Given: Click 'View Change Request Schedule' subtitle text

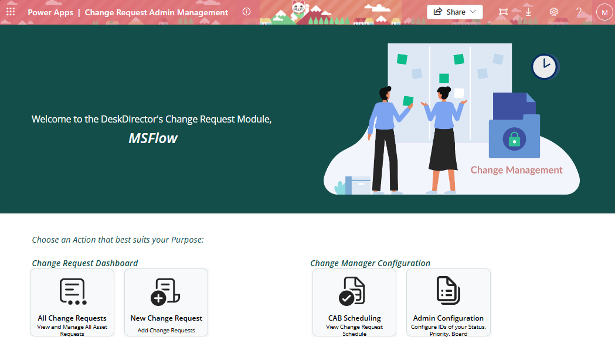Looking at the screenshot, I should [x=355, y=330].
